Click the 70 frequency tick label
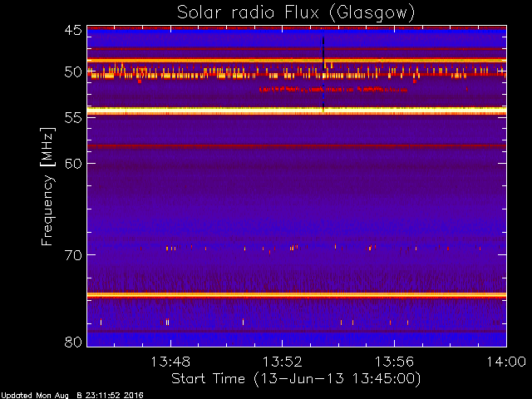532x399 pixels. point(73,255)
